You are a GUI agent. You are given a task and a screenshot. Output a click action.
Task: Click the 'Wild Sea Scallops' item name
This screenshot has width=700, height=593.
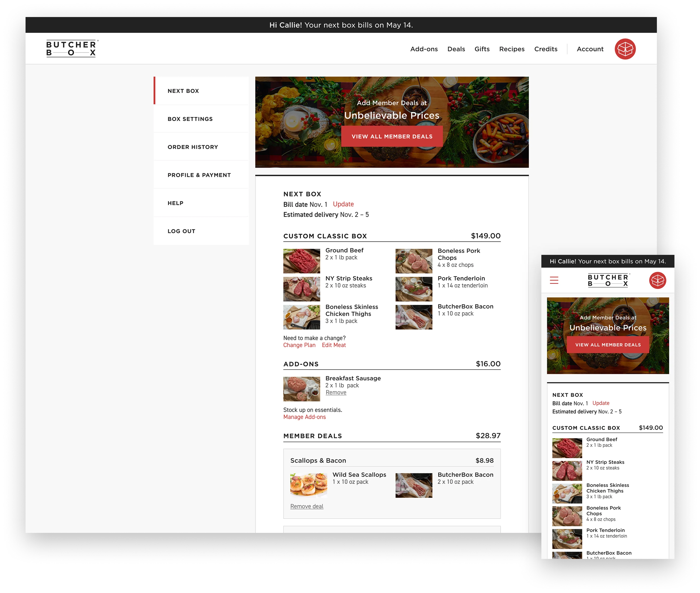click(x=359, y=474)
